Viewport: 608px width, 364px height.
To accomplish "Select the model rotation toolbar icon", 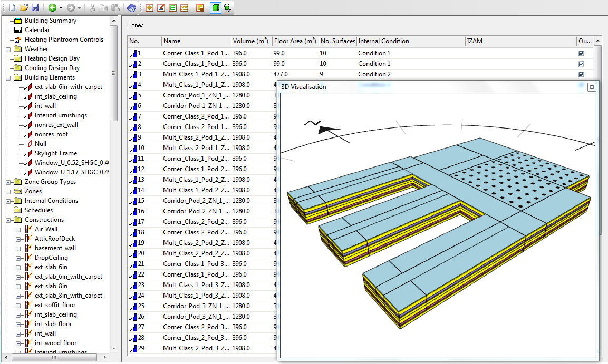I will pyautogui.click(x=227, y=7).
